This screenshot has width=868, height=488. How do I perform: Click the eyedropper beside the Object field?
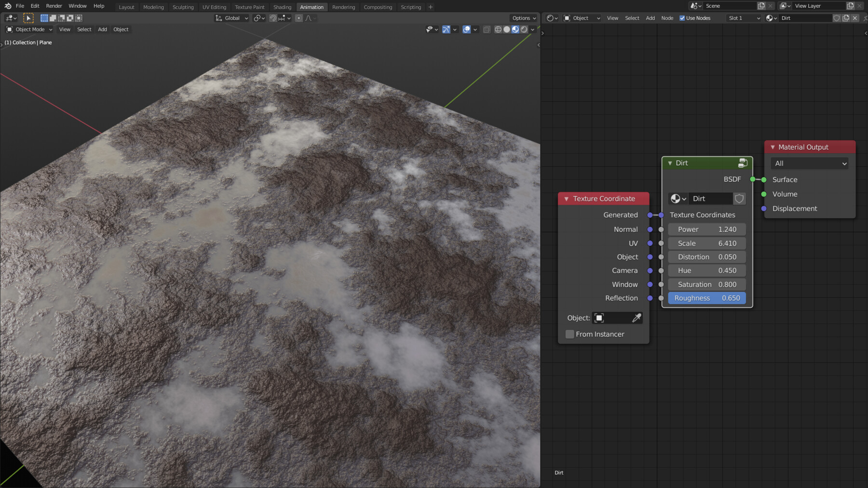pyautogui.click(x=637, y=318)
